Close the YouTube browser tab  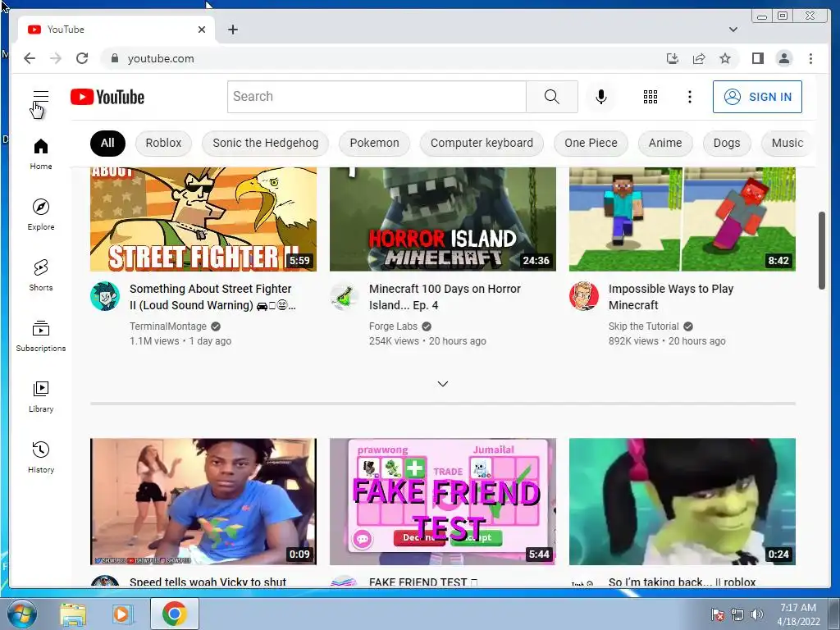202,30
